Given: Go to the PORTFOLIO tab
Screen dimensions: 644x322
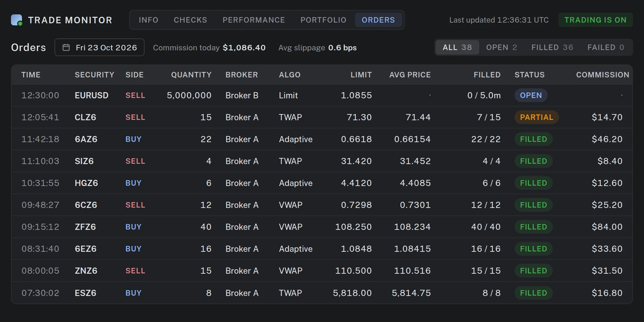Looking at the screenshot, I should point(323,20).
